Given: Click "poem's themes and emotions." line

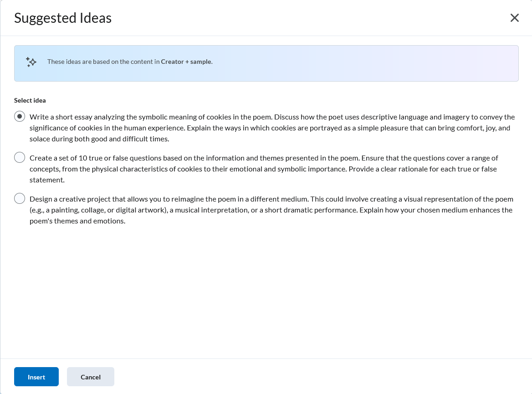Looking at the screenshot, I should (77, 221).
